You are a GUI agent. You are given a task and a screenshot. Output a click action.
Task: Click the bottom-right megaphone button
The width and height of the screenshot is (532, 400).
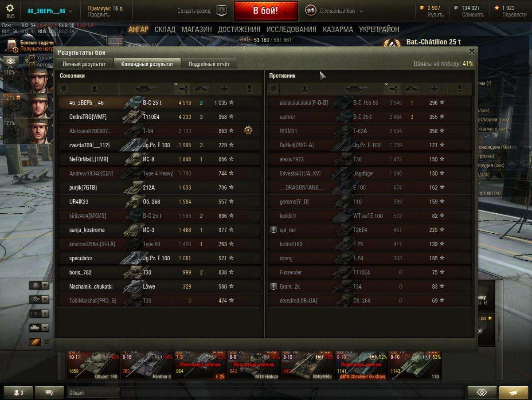(x=513, y=392)
